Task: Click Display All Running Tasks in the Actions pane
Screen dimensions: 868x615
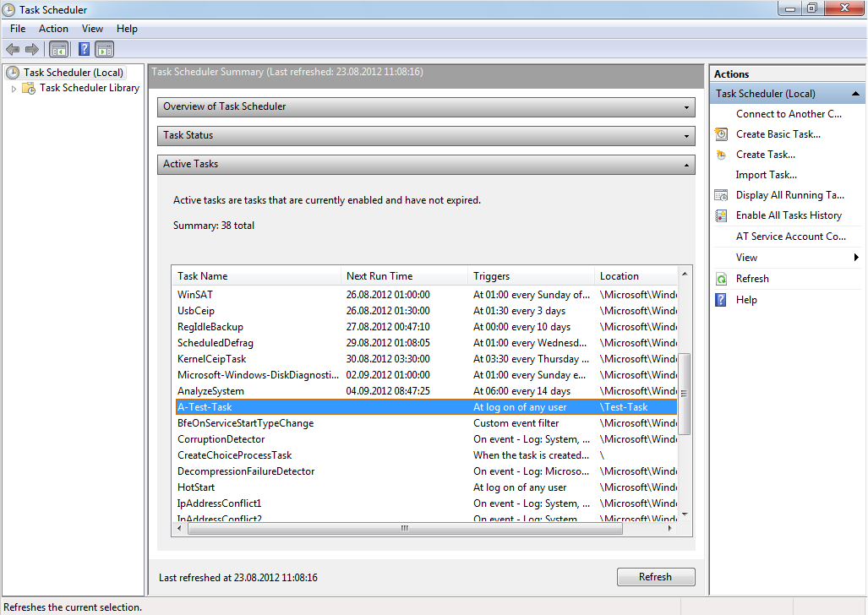Action: tap(789, 195)
